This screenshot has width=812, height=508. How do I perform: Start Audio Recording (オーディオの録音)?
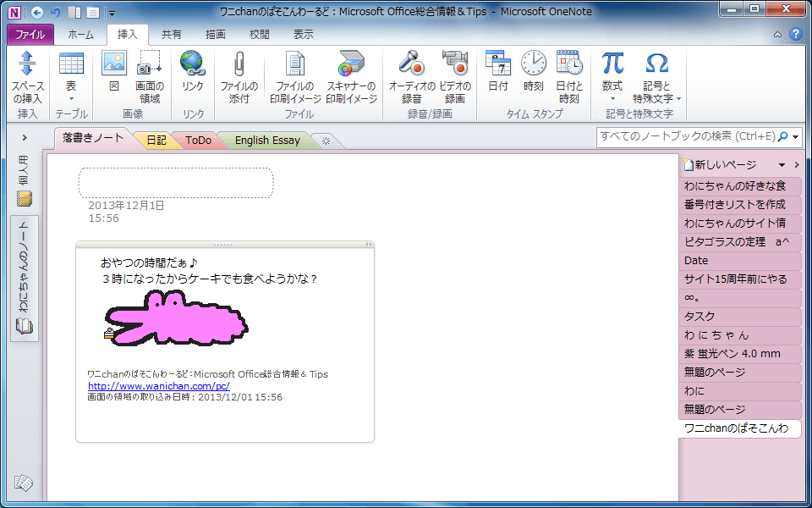pos(412,78)
